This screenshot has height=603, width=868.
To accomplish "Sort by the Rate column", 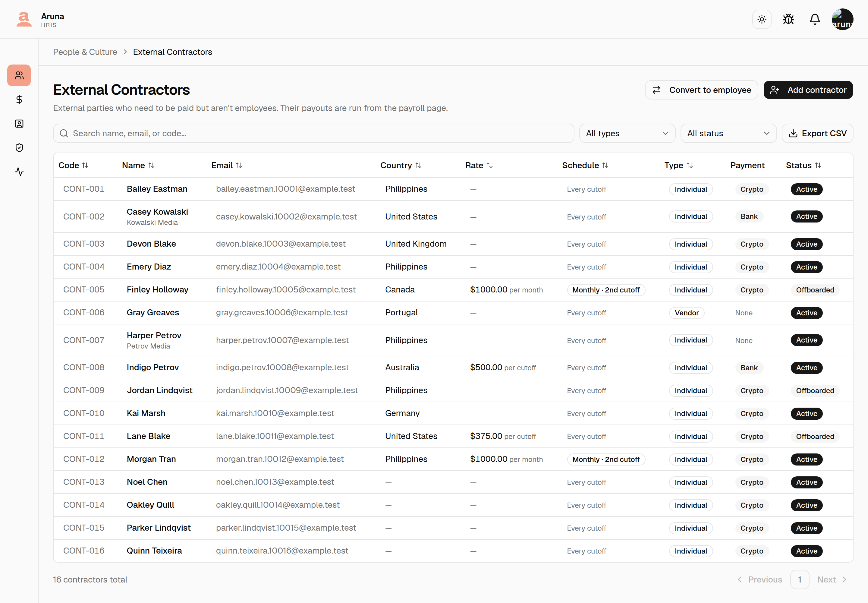I will pyautogui.click(x=479, y=166).
